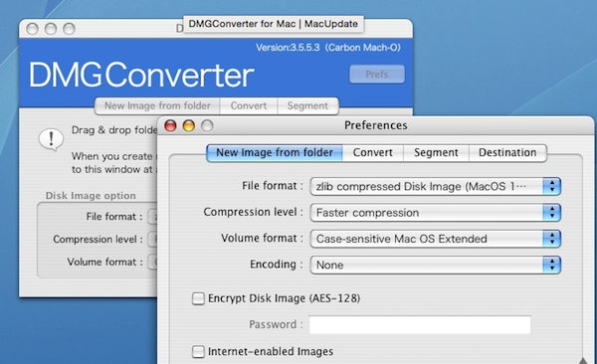Viewport: 597px width, 364px height.
Task: Open the Encoding dropdown showing None
Action: (435, 265)
